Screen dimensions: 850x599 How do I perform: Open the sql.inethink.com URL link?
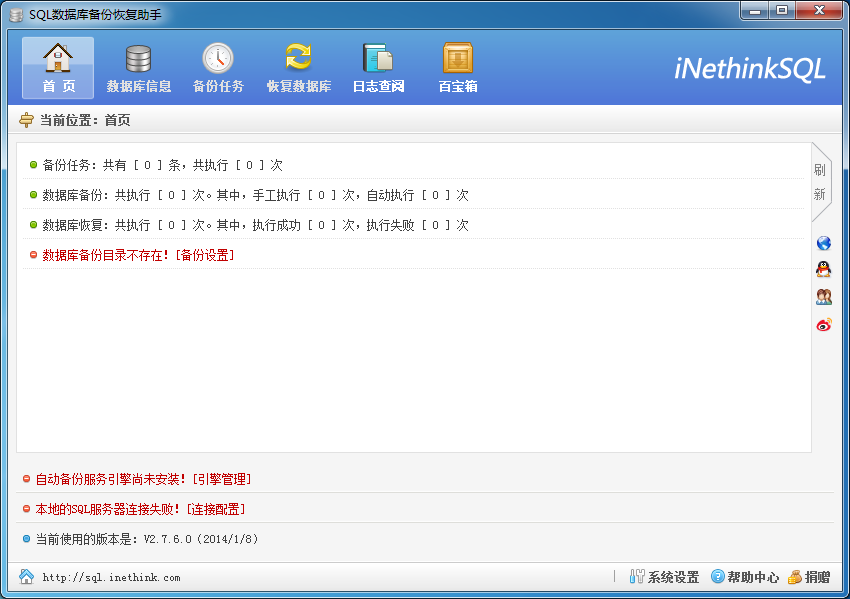[x=111, y=578]
